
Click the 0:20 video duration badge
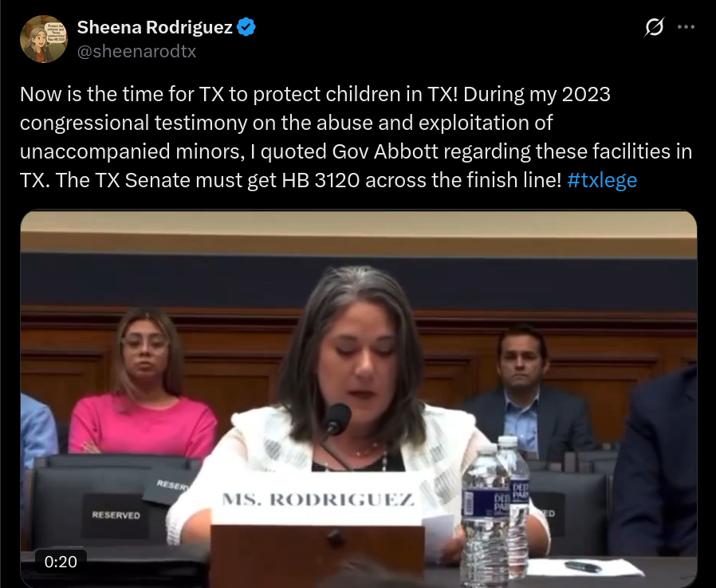[61, 562]
